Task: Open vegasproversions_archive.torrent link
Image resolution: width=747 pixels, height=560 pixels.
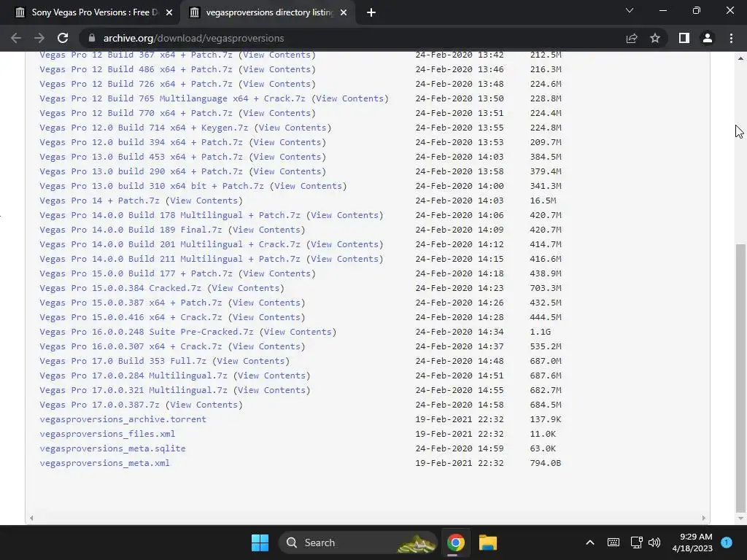Action: (123, 419)
